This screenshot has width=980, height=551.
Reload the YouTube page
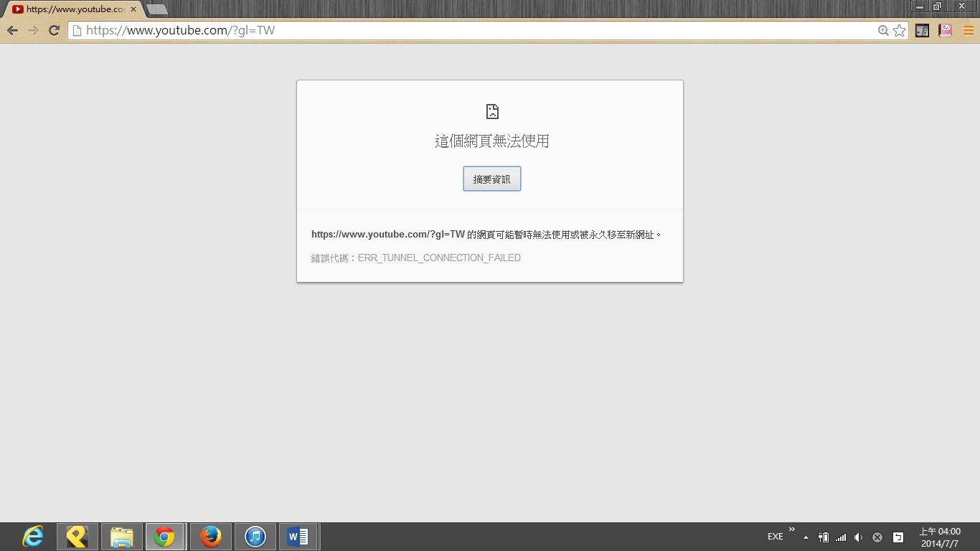[54, 30]
